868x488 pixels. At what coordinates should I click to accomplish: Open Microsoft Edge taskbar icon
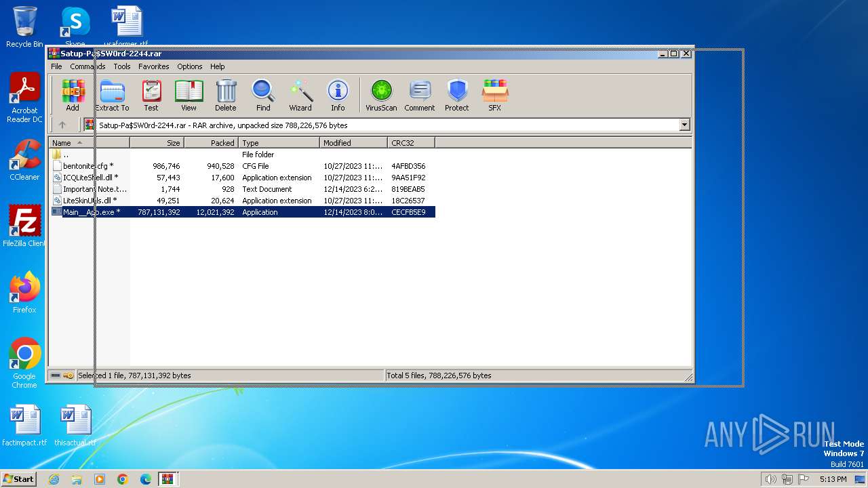(x=146, y=479)
